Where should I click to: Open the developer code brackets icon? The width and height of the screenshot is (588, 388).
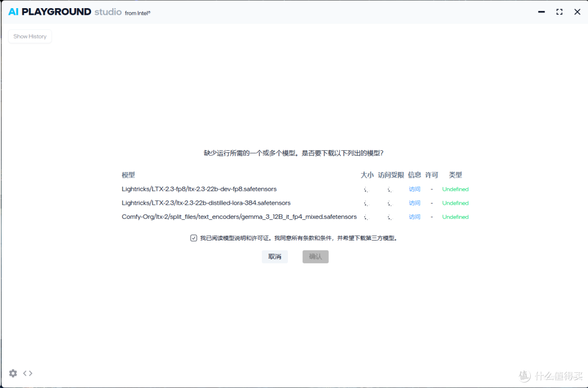click(x=28, y=373)
